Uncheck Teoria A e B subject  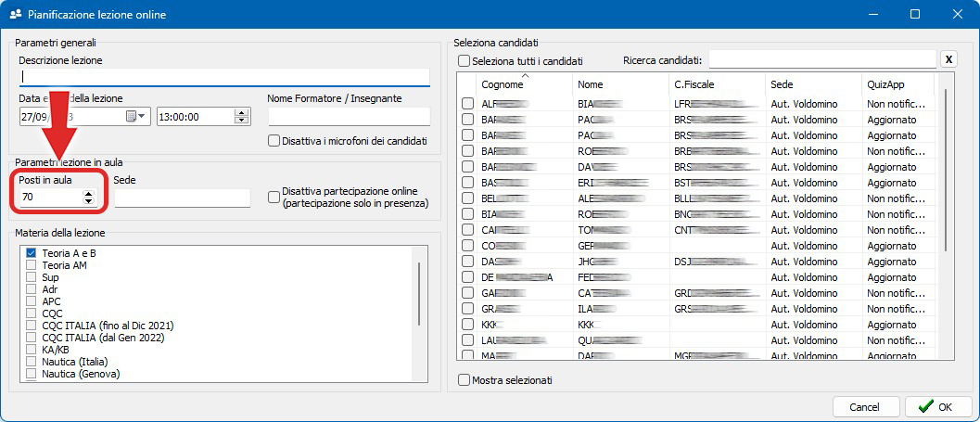point(32,253)
